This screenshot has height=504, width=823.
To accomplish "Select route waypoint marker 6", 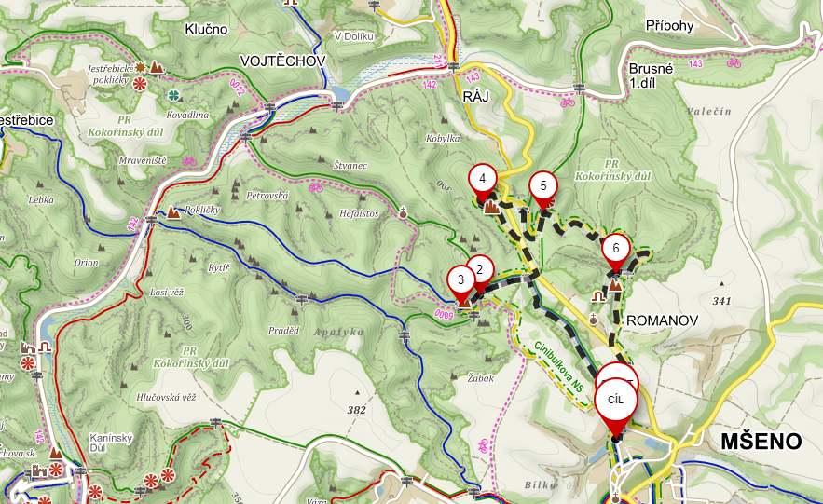I will coord(616,248).
